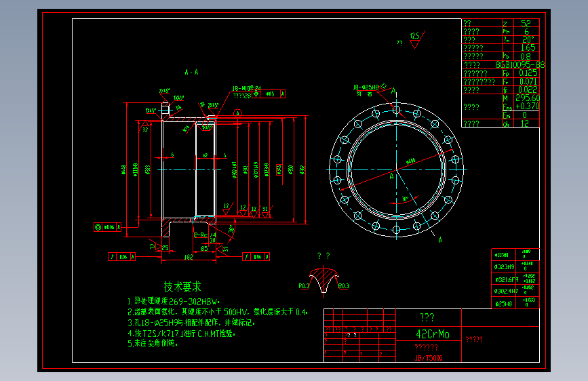The height and width of the screenshot is (381, 588).
Task: Select tooth count value 52 in table
Action: click(526, 23)
